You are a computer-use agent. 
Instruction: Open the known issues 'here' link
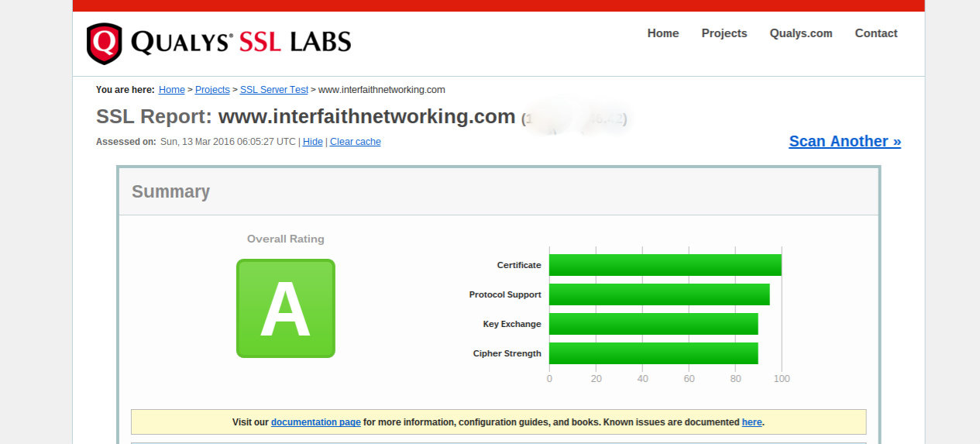pyautogui.click(x=752, y=422)
